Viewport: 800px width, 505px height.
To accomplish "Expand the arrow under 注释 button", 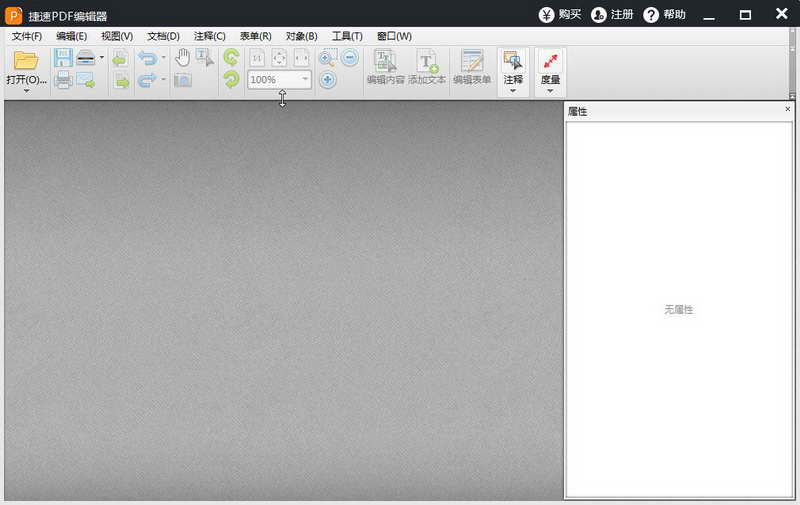I will (513, 91).
